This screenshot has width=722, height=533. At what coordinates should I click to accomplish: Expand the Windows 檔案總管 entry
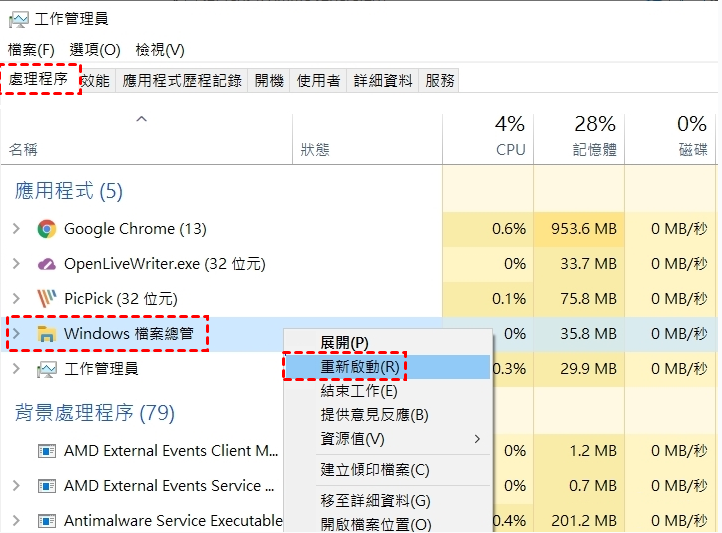pos(17,334)
